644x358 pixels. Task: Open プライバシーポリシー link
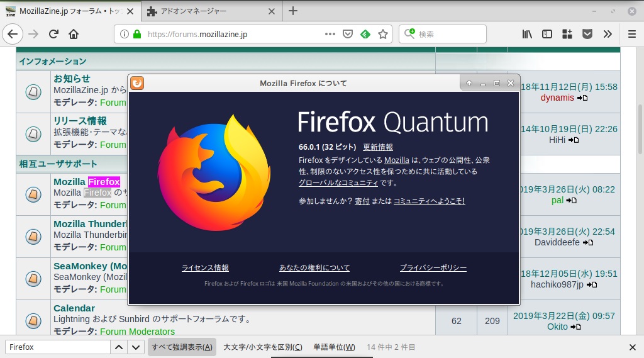(x=433, y=268)
